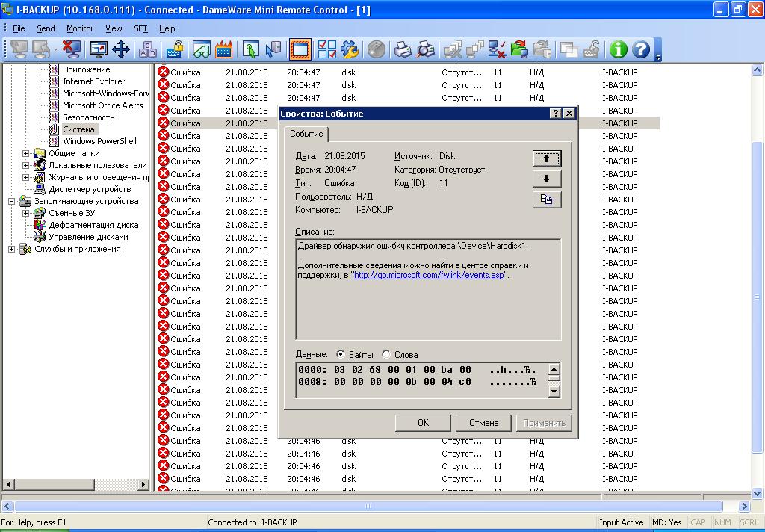Image resolution: width=765 pixels, height=532 pixels.
Task: Select Управление дисками in the tree
Action: 88,237
